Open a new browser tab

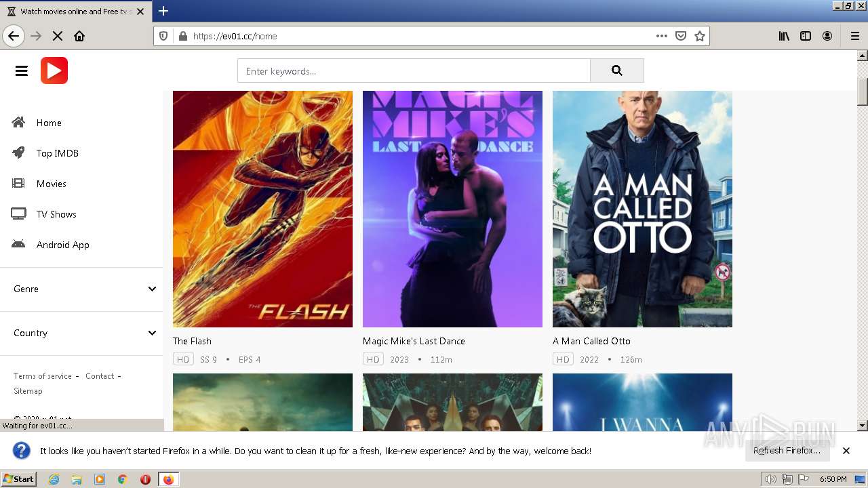[x=163, y=11]
